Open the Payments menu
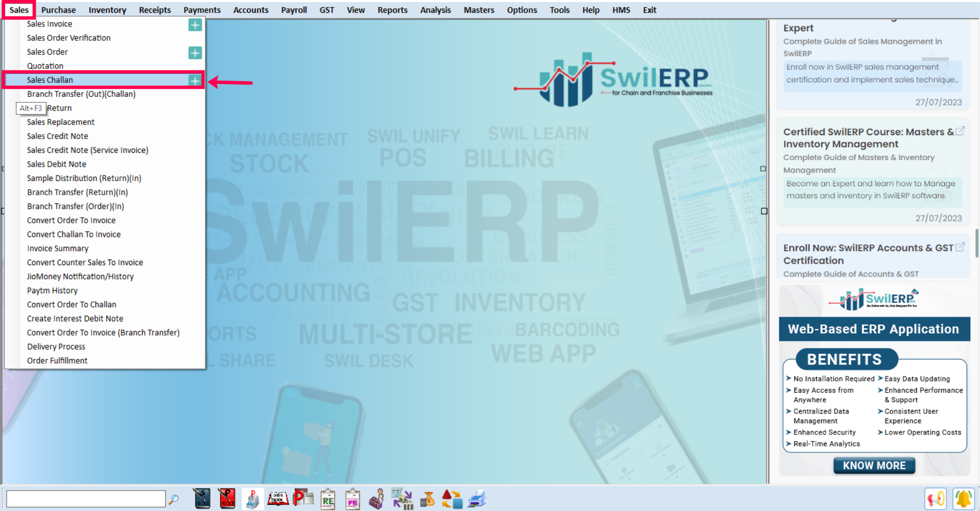 202,10
